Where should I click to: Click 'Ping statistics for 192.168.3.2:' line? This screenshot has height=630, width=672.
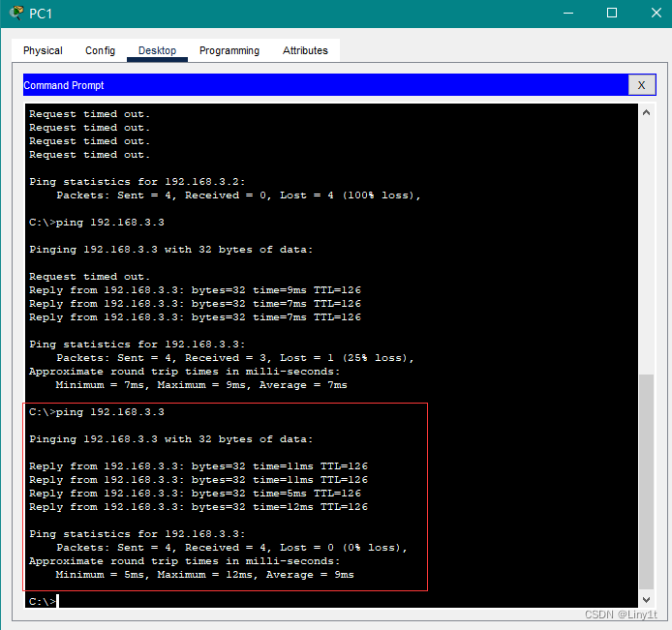(137, 182)
